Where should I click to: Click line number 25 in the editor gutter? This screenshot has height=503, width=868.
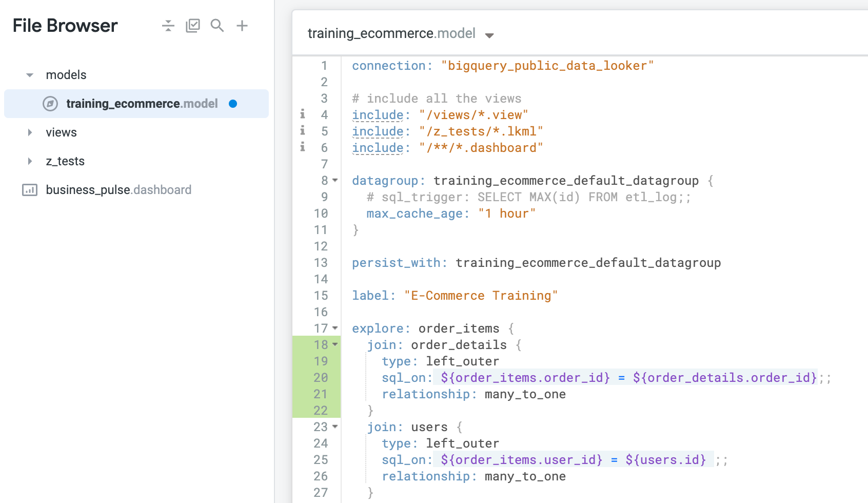tap(321, 460)
